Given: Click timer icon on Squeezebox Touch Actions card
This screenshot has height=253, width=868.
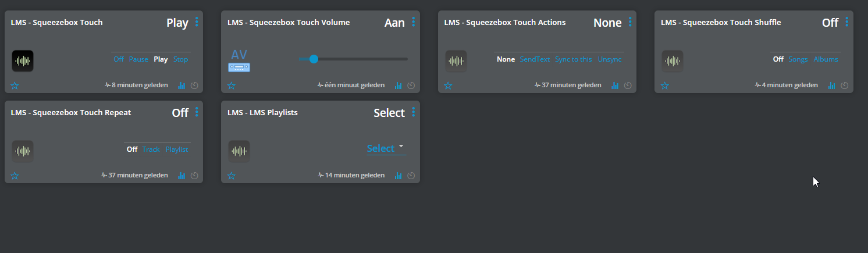Looking at the screenshot, I should (628, 85).
